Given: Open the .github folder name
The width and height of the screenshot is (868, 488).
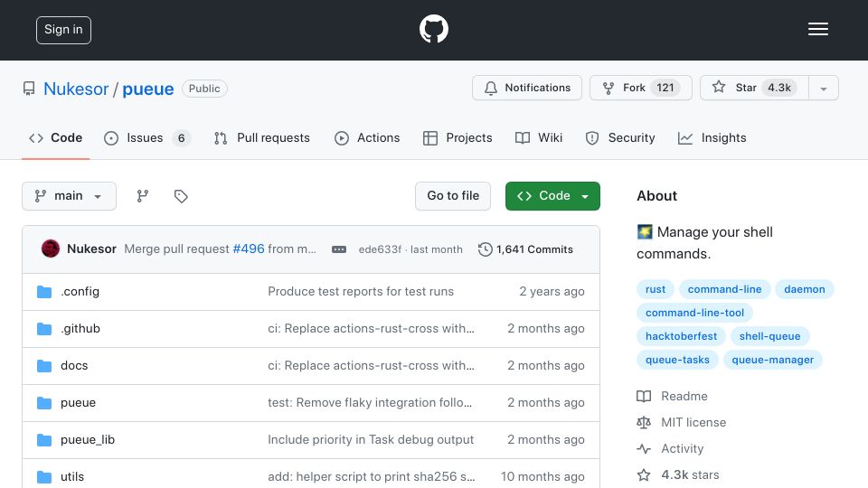Looking at the screenshot, I should pos(80,329).
